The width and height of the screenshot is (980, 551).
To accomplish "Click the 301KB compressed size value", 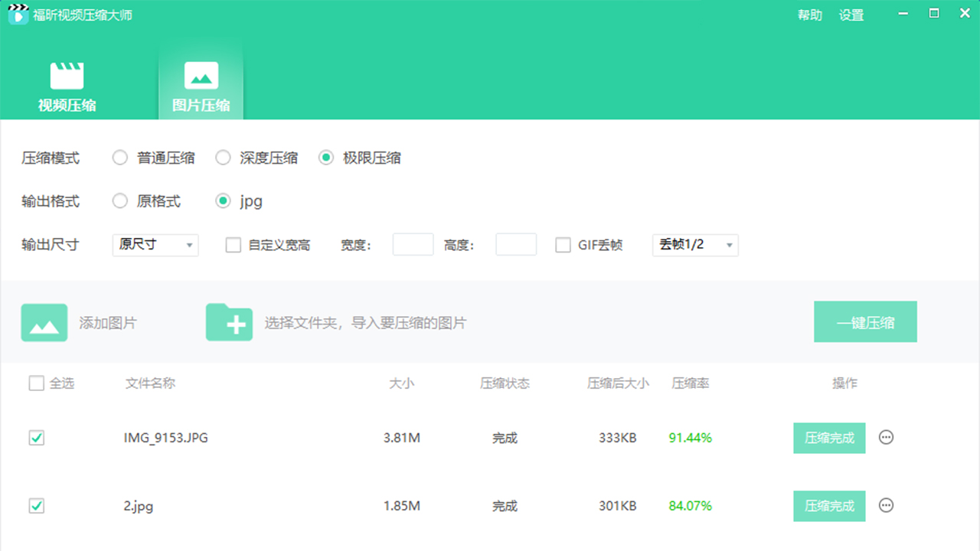I will (x=617, y=506).
